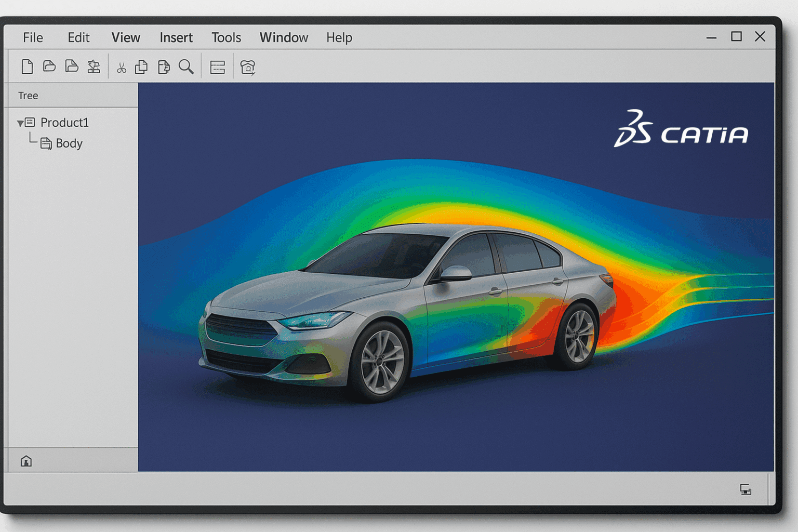Click the home icon at panel bottom
Image resolution: width=798 pixels, height=532 pixels.
(x=25, y=460)
